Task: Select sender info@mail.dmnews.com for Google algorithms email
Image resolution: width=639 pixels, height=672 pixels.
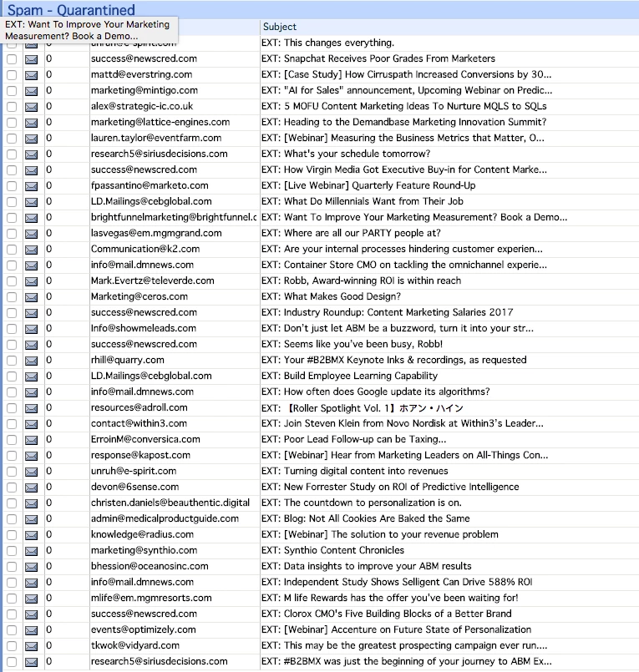Action: click(x=142, y=392)
